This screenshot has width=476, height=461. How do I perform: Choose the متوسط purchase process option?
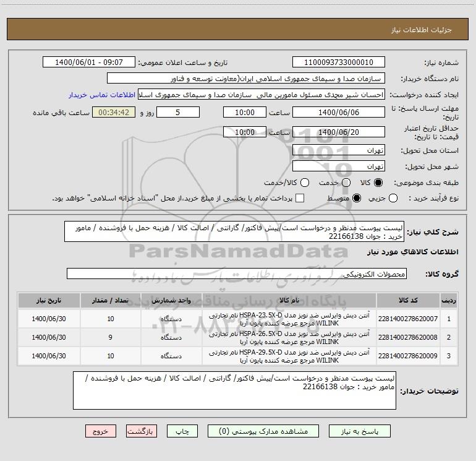tap(357, 198)
